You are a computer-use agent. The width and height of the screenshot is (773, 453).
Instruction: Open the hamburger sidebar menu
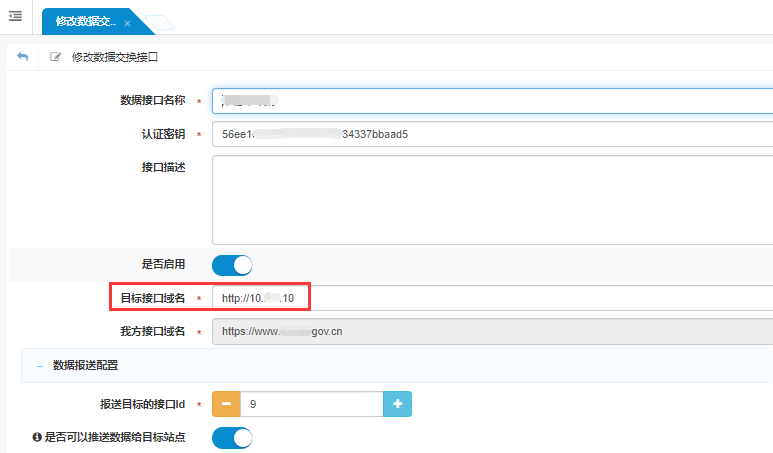tap(15, 16)
